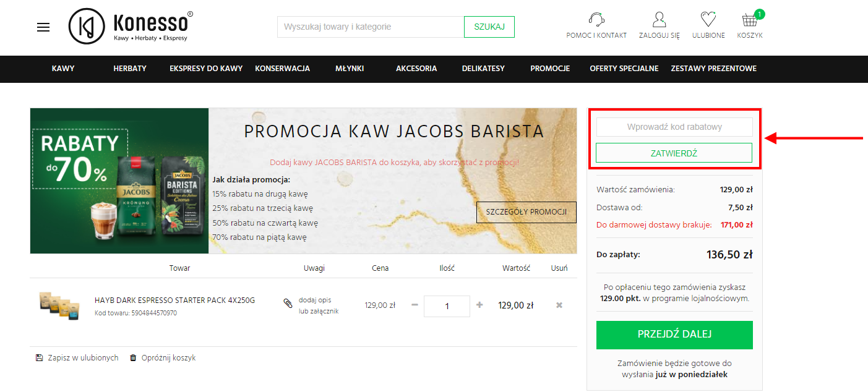This screenshot has height=392, width=868.
Task: Open the headset help and contact icon
Action: (596, 19)
